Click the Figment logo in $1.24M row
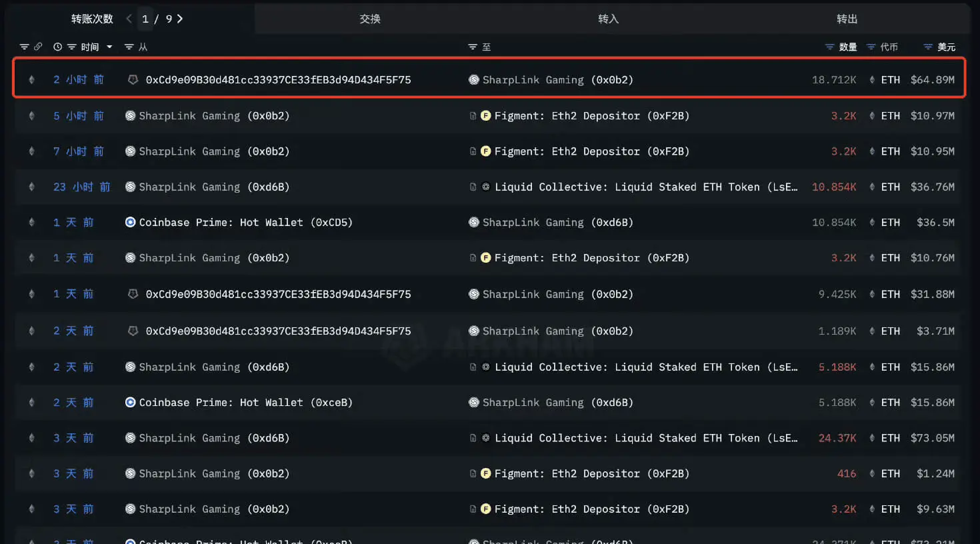The height and width of the screenshot is (544, 980). click(x=486, y=473)
